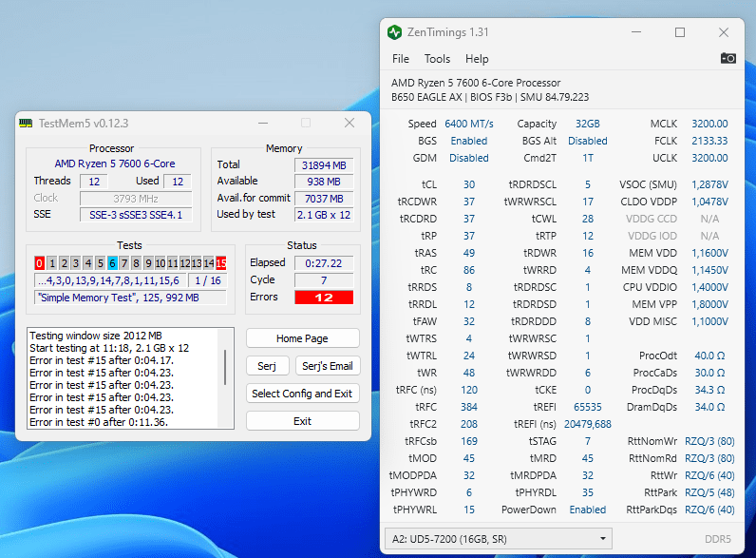The image size is (756, 558).
Task: Click the tREFI (ns) value 20479,688
Action: coord(588,424)
